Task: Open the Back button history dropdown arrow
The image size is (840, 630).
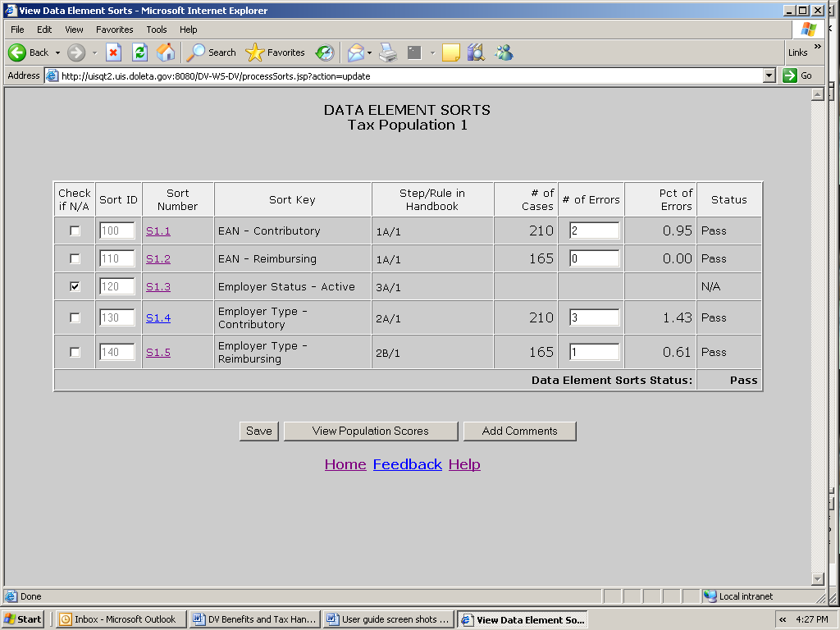Action: [57, 52]
